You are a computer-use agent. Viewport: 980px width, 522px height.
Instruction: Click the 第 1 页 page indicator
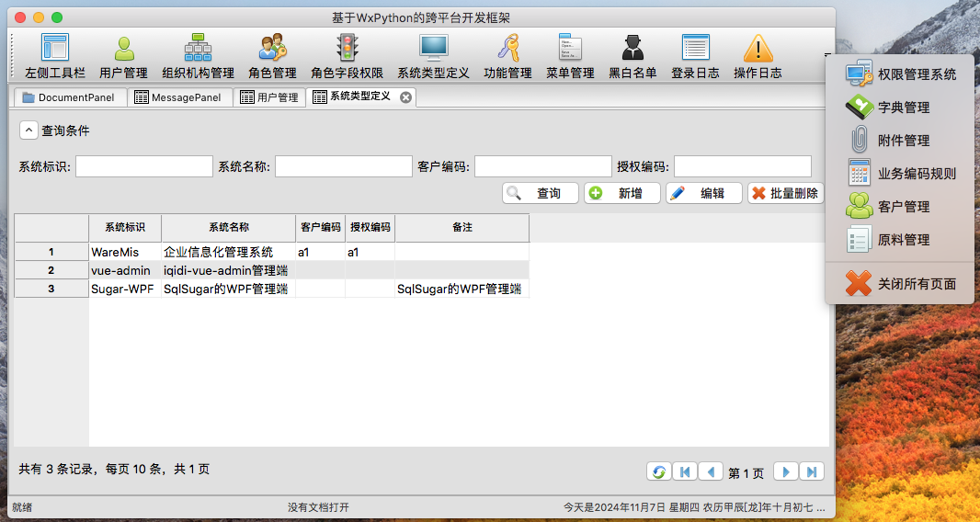point(746,473)
